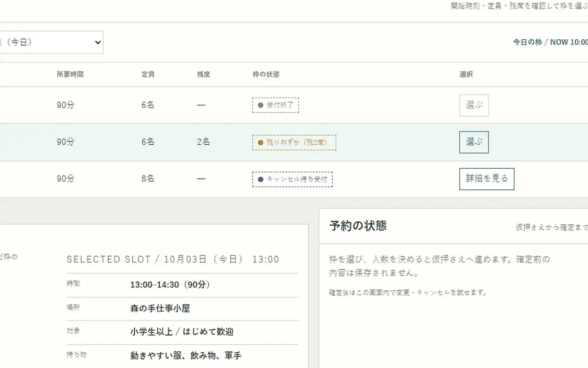
Task: Click the 確定後はこの画面内で変更 note
Action: [408, 293]
